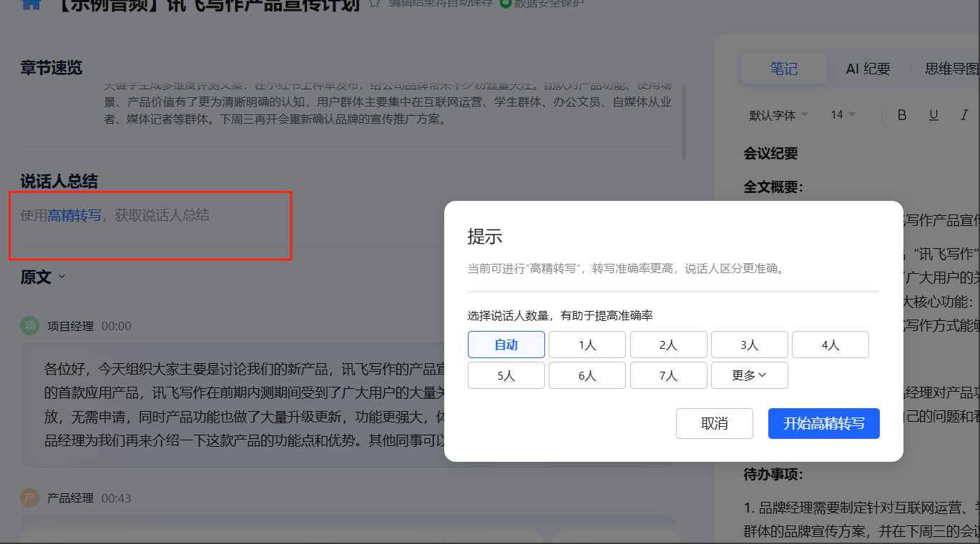Open the font size 14 dropdown
This screenshot has height=544, width=980.
pyautogui.click(x=843, y=115)
